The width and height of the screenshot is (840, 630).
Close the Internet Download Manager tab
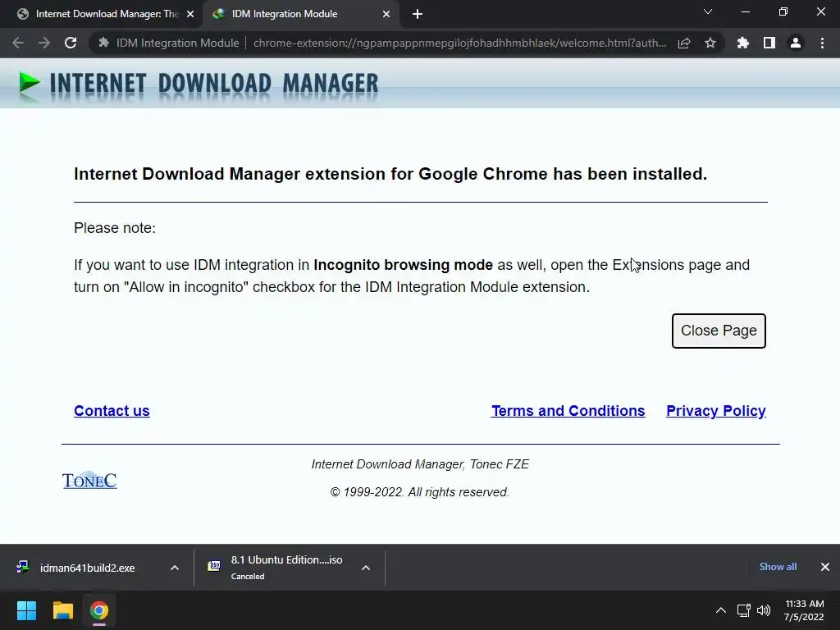point(190,15)
